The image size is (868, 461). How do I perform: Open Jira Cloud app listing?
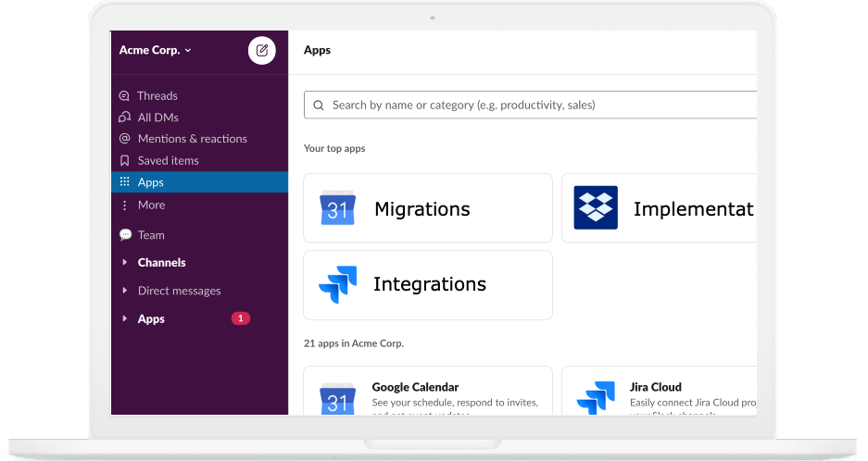click(660, 392)
